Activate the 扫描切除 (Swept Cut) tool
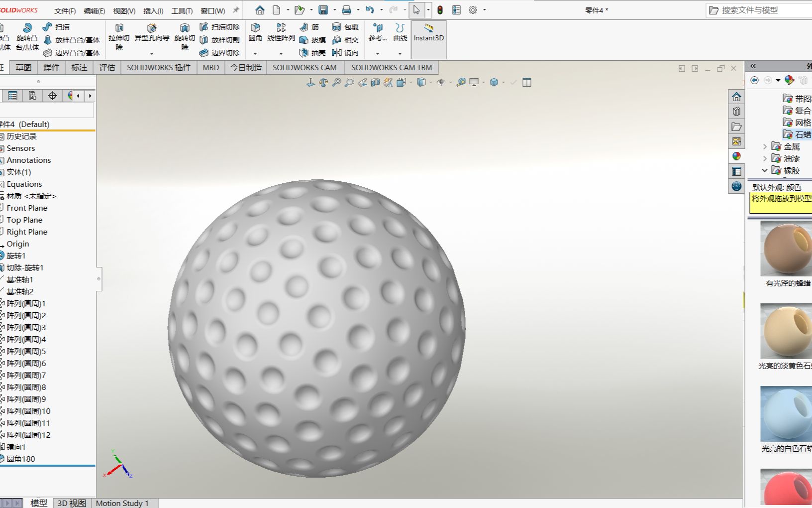The image size is (812, 508). [221, 28]
